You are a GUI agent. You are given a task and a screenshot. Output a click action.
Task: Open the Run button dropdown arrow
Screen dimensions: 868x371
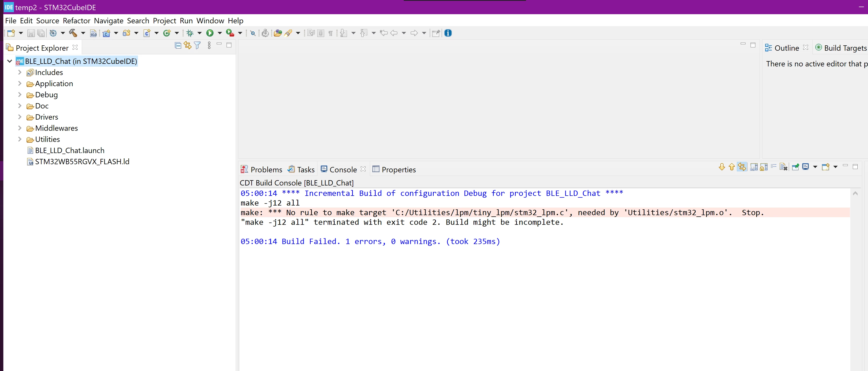(x=220, y=33)
